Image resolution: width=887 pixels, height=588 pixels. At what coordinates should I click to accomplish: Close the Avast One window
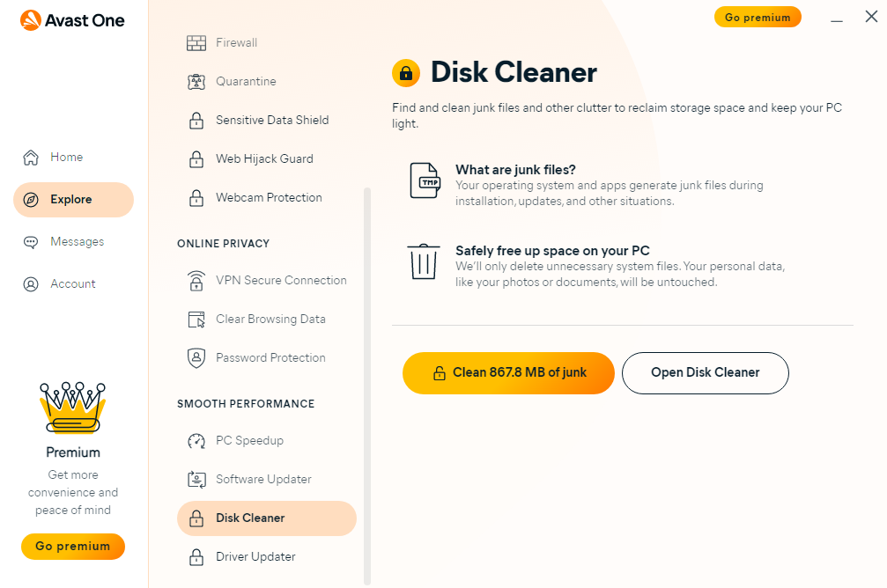point(872,17)
